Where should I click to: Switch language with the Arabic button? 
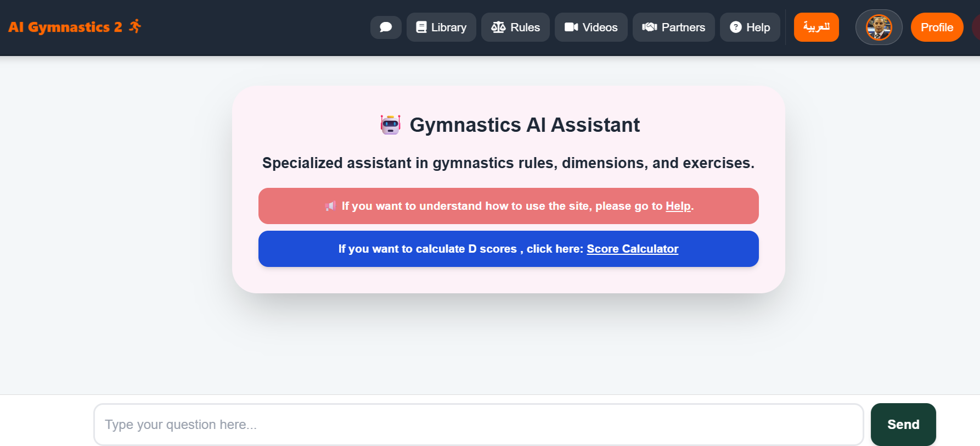click(x=816, y=27)
